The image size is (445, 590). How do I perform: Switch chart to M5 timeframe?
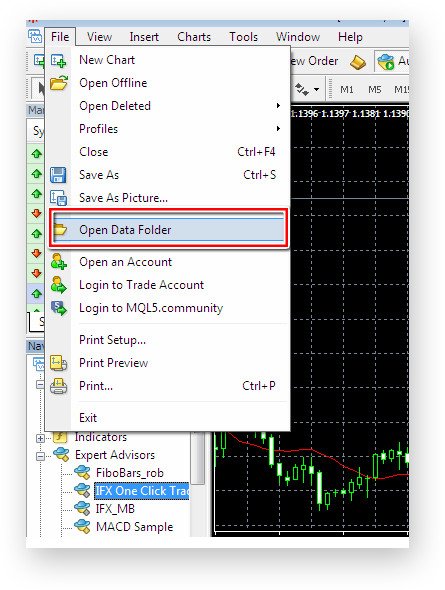374,90
